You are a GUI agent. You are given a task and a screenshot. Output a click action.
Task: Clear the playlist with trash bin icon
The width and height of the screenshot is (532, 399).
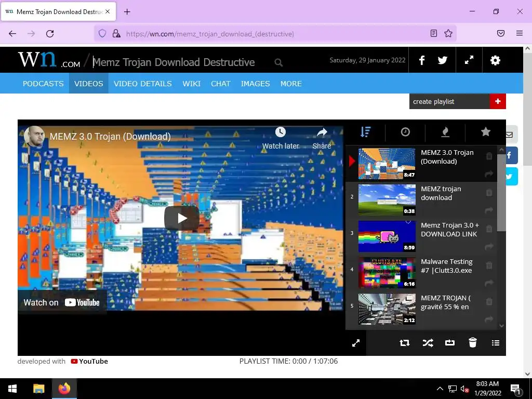473,342
